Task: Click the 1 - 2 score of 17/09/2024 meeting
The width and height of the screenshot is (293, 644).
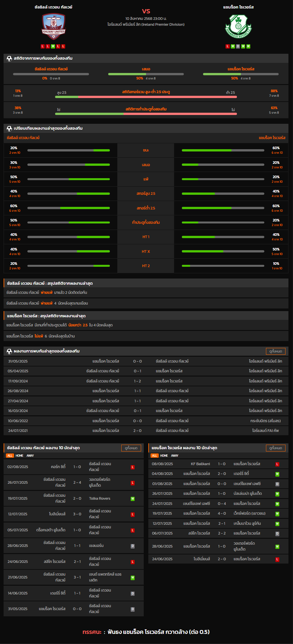Action: pyautogui.click(x=138, y=381)
